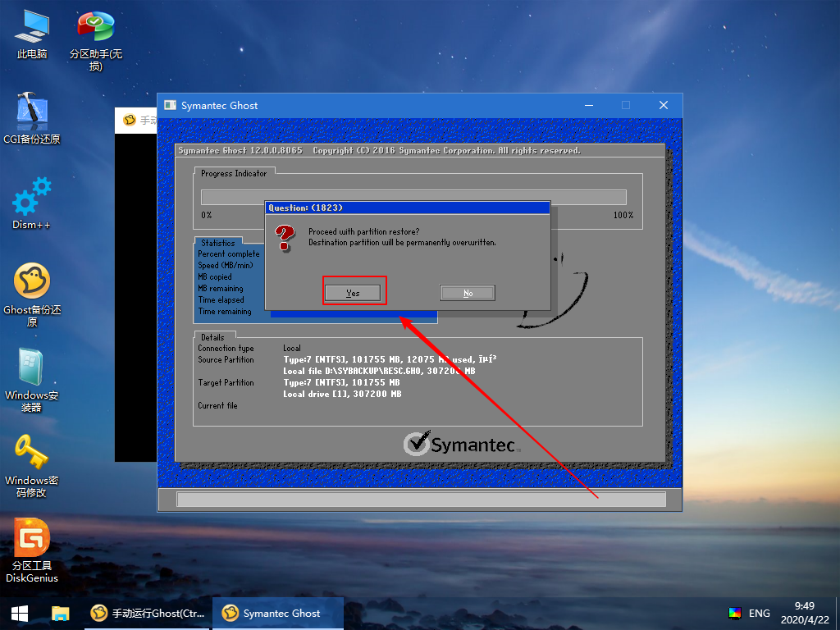Confirm partition restore with Yes

[x=353, y=293]
